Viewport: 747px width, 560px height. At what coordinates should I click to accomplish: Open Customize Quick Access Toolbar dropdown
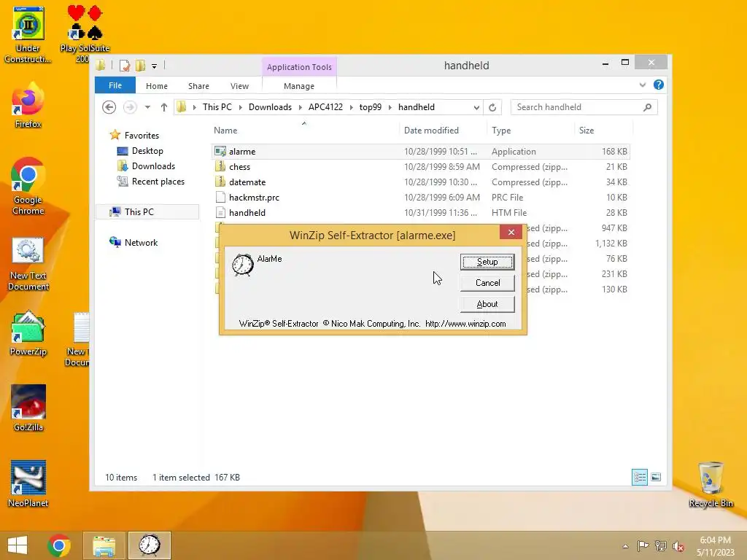point(155,66)
